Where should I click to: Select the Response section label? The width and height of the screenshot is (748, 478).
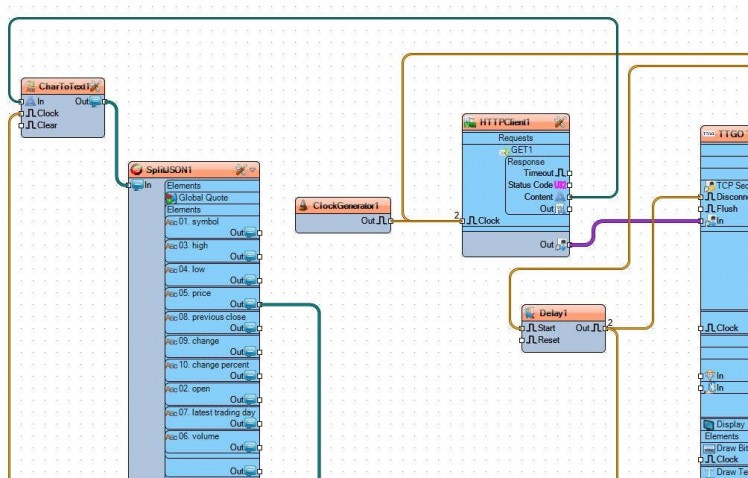click(x=526, y=162)
